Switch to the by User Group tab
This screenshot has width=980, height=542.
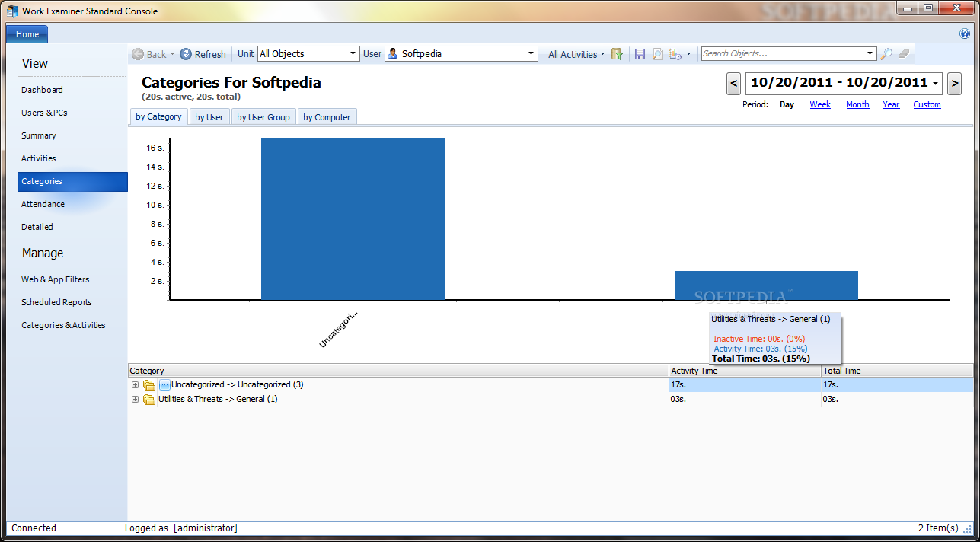pos(263,117)
